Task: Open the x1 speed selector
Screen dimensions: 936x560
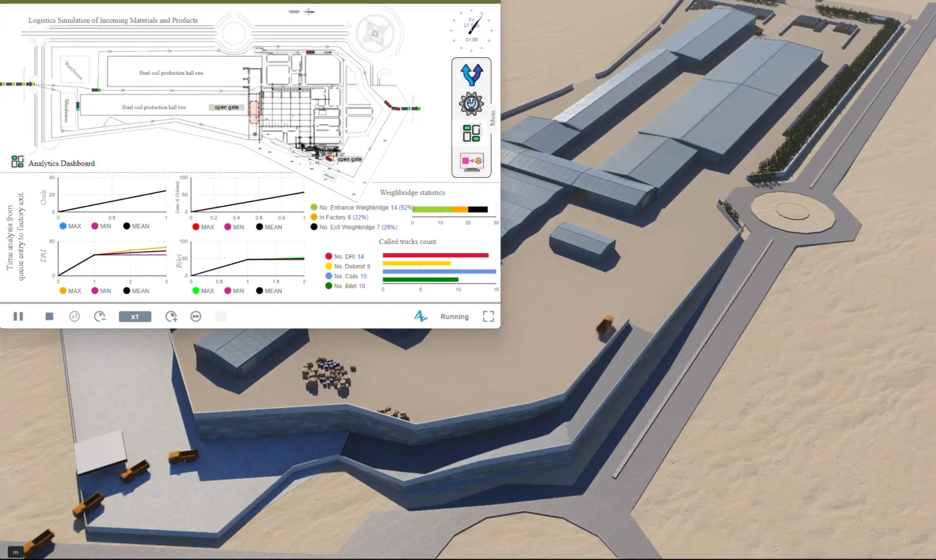Action: [135, 317]
